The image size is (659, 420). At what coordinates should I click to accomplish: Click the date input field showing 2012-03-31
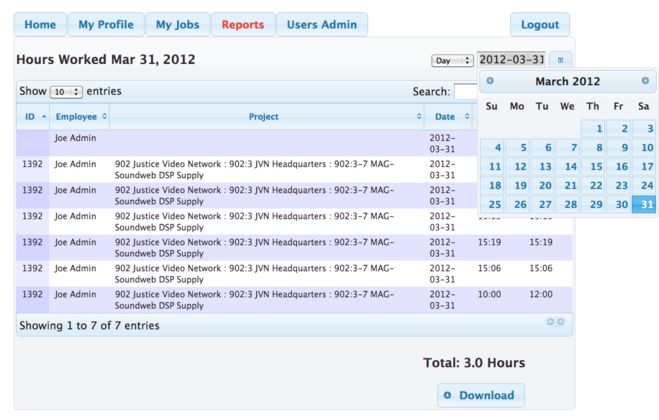tap(512, 60)
